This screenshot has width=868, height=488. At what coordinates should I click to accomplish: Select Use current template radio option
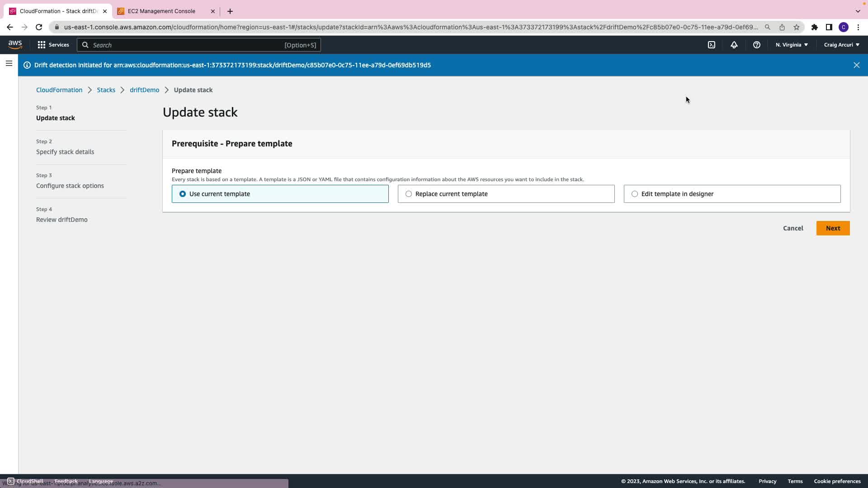(183, 194)
